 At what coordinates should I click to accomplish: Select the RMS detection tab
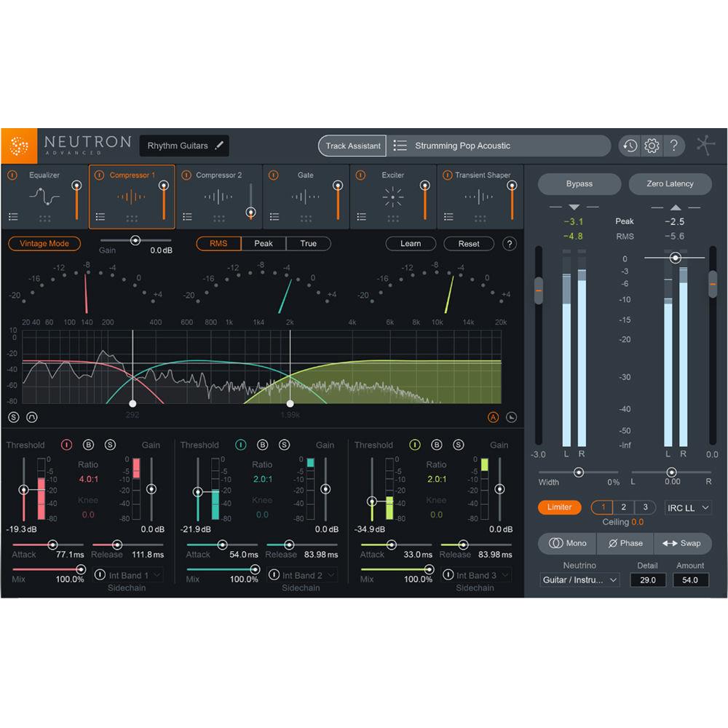[218, 243]
